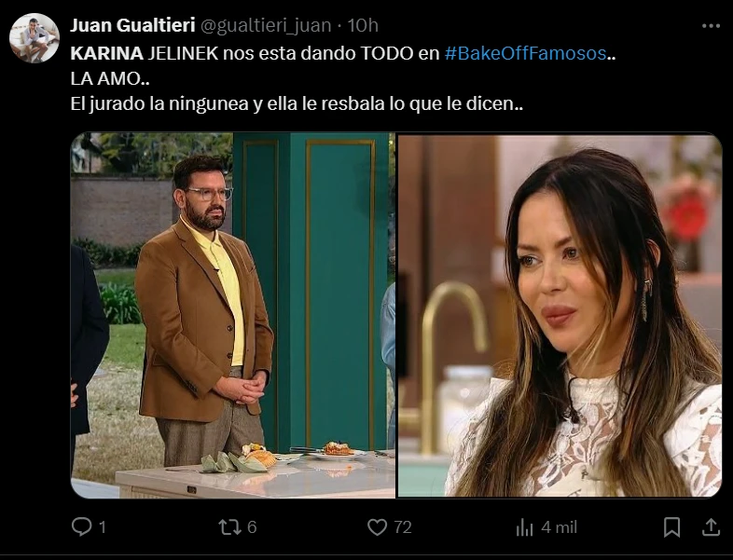This screenshot has width=733, height=560.
Task: Open the #BakeOffFamosos hashtag
Action: pyautogui.click(x=525, y=53)
